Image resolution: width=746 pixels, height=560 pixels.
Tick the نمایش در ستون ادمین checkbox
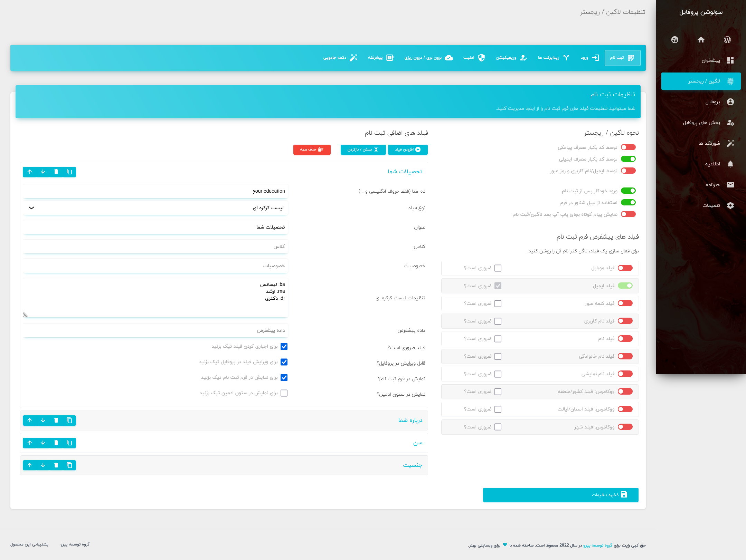[284, 393]
